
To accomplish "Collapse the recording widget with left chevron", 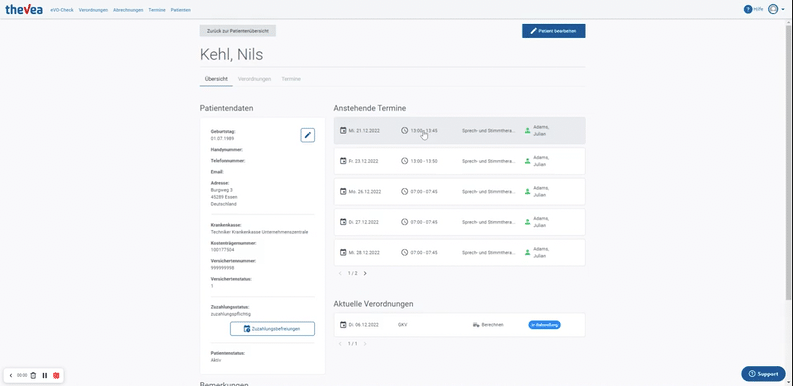I will click(x=11, y=375).
